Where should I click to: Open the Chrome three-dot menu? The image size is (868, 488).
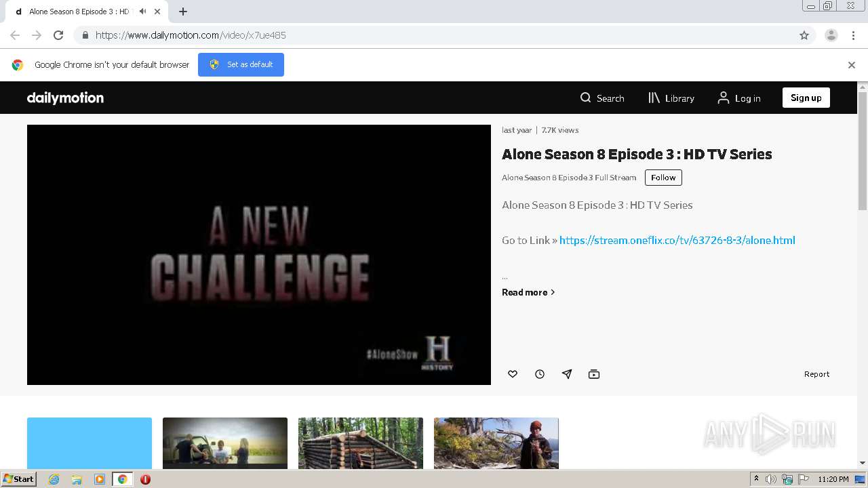coord(854,35)
